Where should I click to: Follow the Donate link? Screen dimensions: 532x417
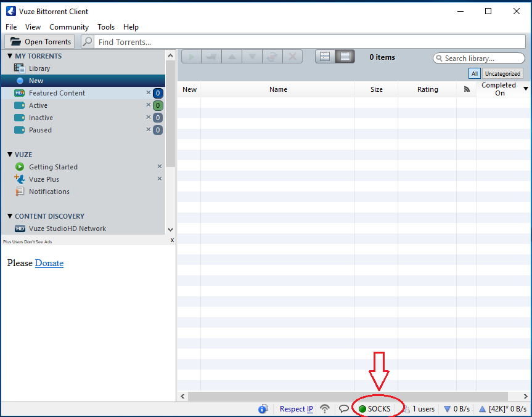(49, 263)
